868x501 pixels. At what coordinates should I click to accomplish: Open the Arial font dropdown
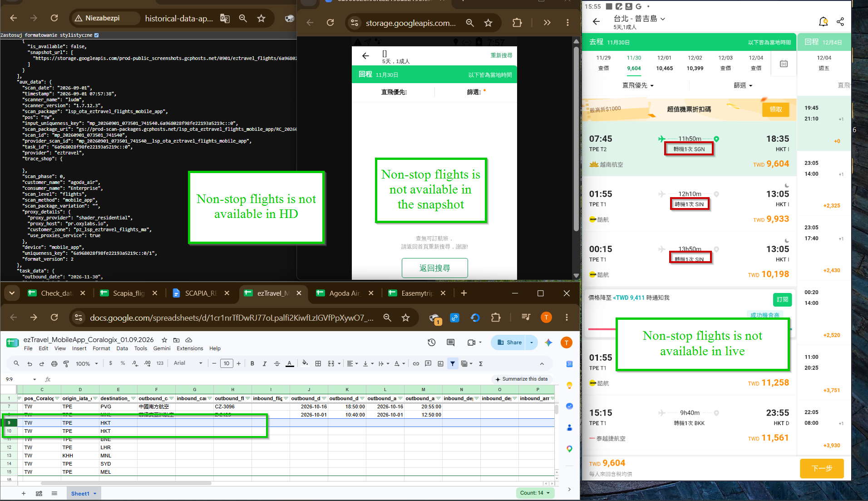click(x=188, y=363)
